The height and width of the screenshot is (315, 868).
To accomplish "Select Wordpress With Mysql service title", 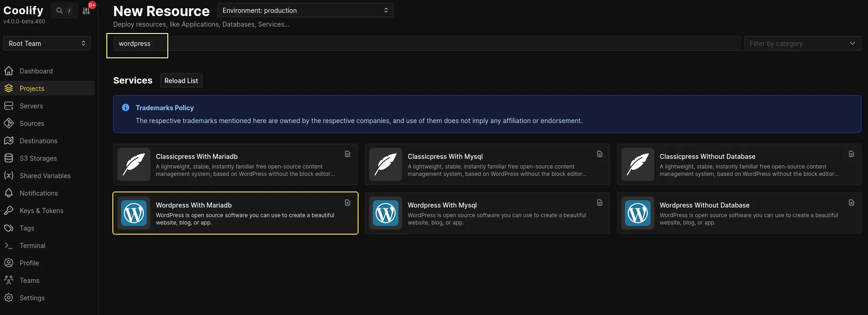I will [x=442, y=205].
